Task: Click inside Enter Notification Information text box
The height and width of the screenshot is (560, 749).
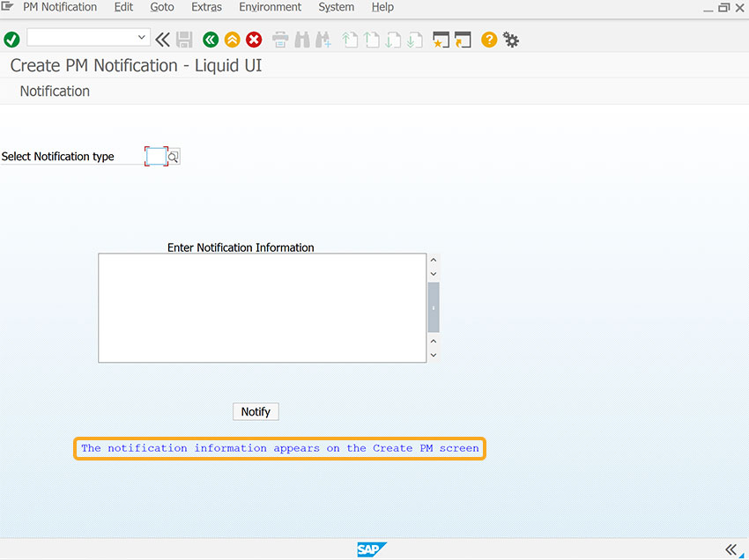Action: [263, 308]
